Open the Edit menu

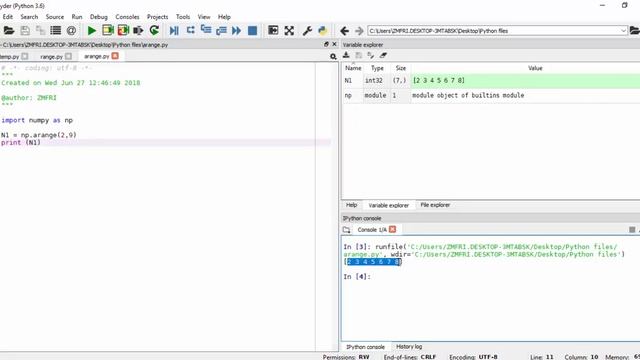[8, 17]
